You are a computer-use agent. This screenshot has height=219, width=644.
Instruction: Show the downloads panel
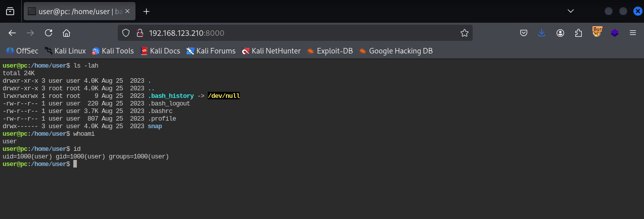[x=542, y=33]
